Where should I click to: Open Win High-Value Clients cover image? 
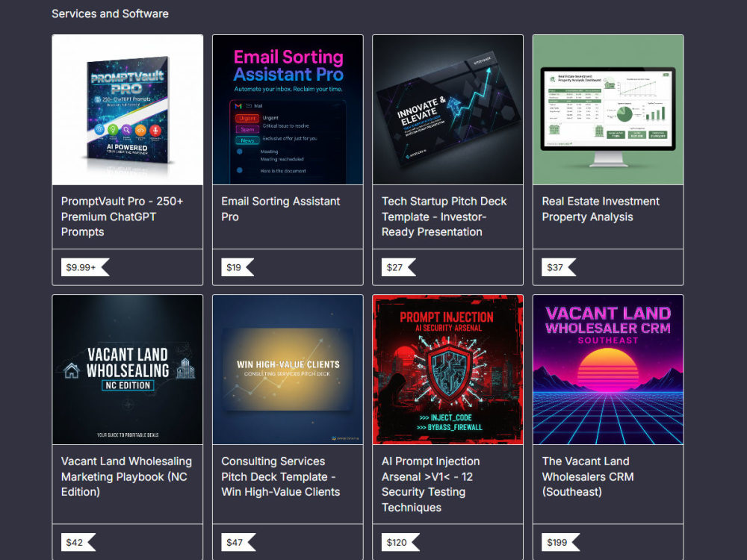288,370
